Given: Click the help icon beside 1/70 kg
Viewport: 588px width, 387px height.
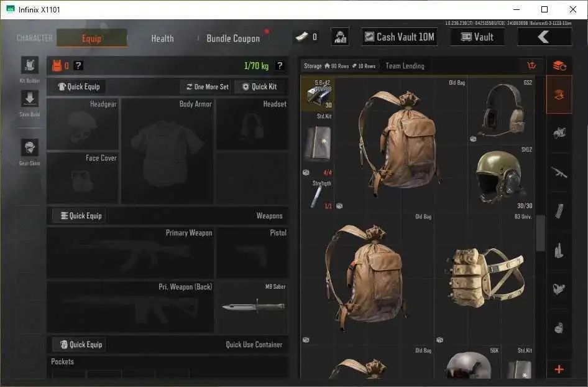Looking at the screenshot, I should (279, 66).
